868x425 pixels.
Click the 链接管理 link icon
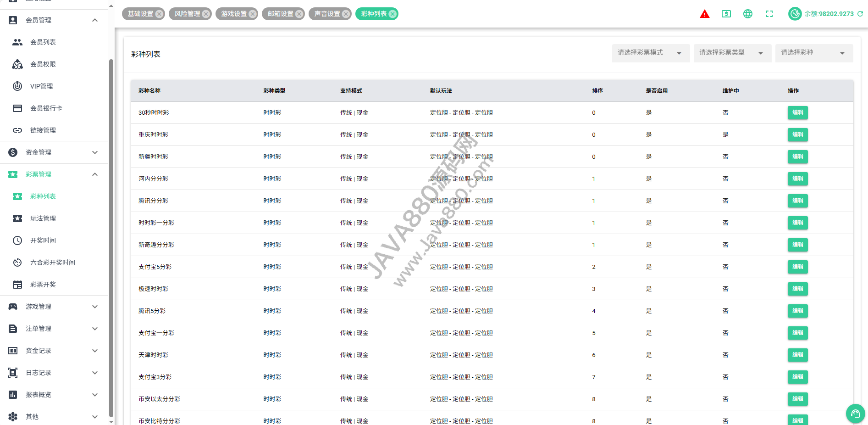[17, 130]
